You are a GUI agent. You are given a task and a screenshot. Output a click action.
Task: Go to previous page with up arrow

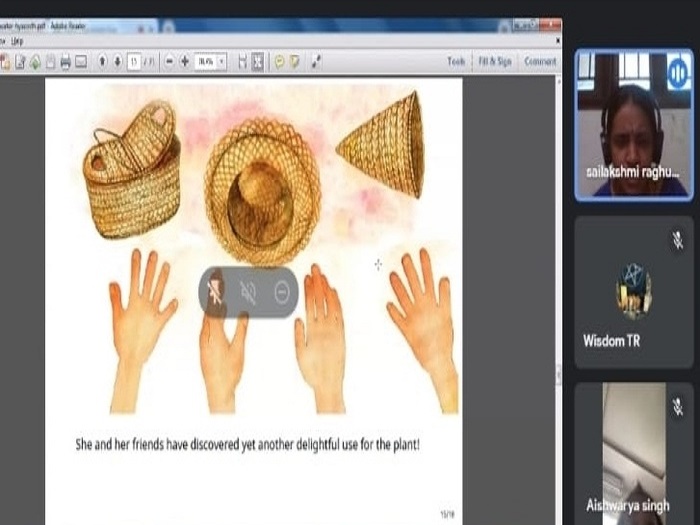(x=103, y=61)
